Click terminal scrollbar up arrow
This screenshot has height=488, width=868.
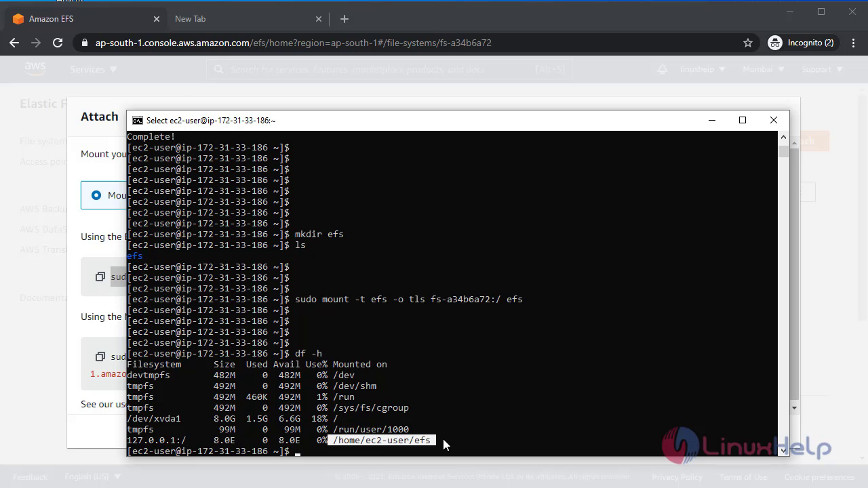783,137
